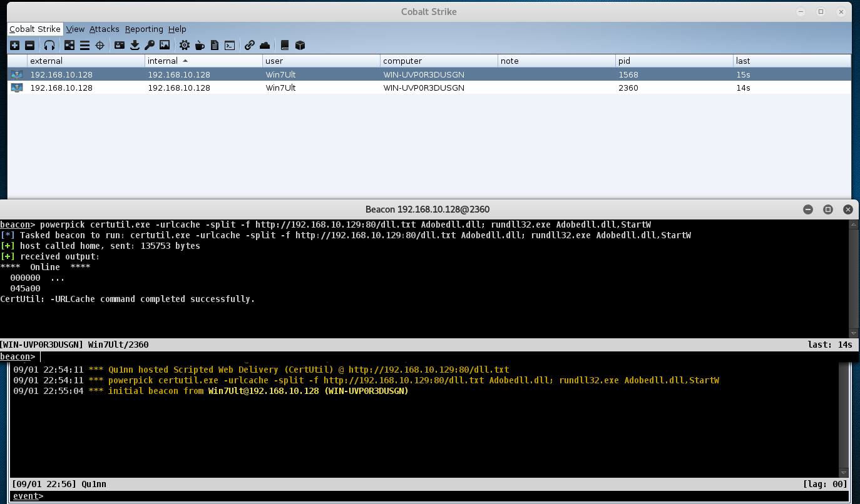The height and width of the screenshot is (504, 860).
Task: Switch to Pivot Graph view icon
Action: pos(69,45)
